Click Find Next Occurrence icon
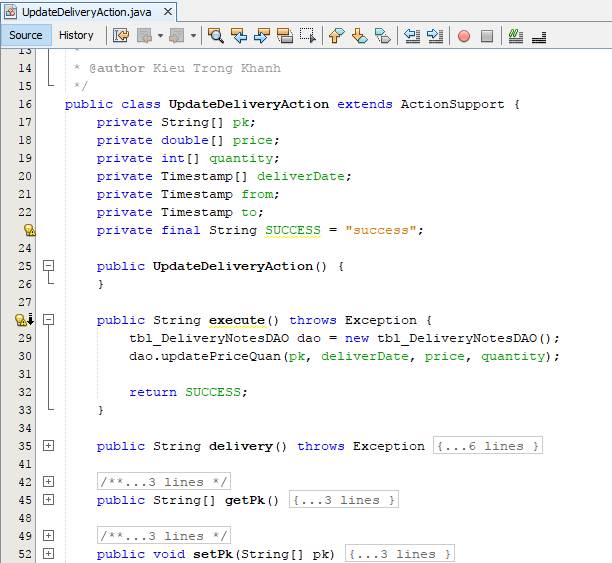The height and width of the screenshot is (563, 612). [x=262, y=36]
